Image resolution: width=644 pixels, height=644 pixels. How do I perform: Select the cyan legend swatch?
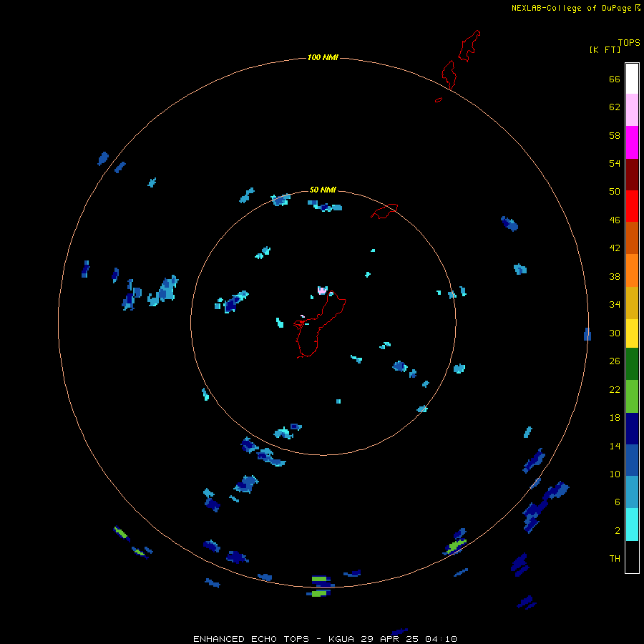click(632, 525)
